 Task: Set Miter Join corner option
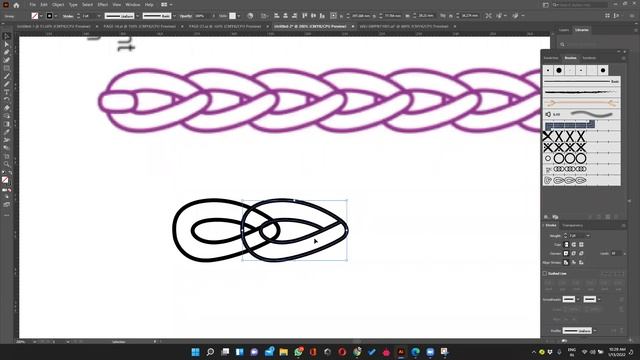tap(566, 253)
